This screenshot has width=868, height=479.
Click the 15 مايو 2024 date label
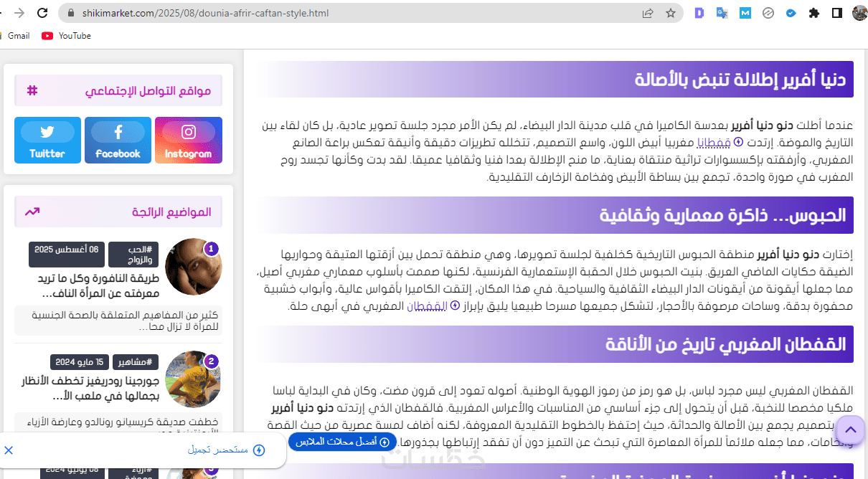pos(80,362)
